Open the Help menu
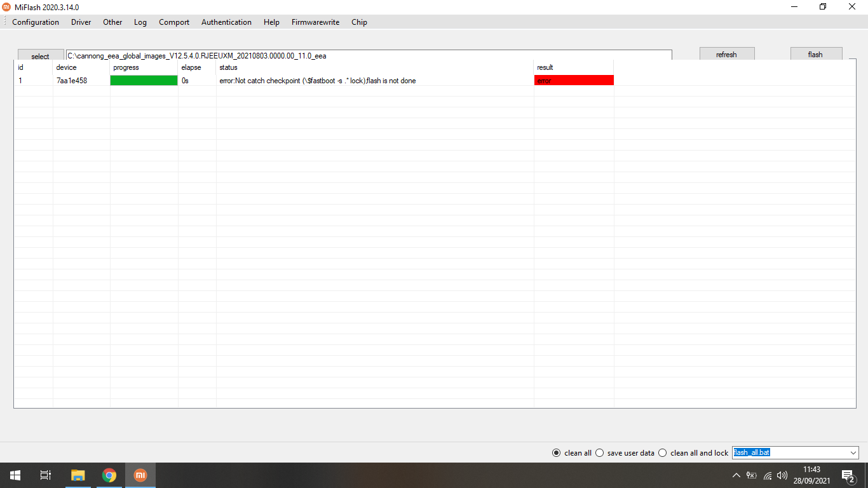Viewport: 868px width, 488px height. (x=271, y=22)
